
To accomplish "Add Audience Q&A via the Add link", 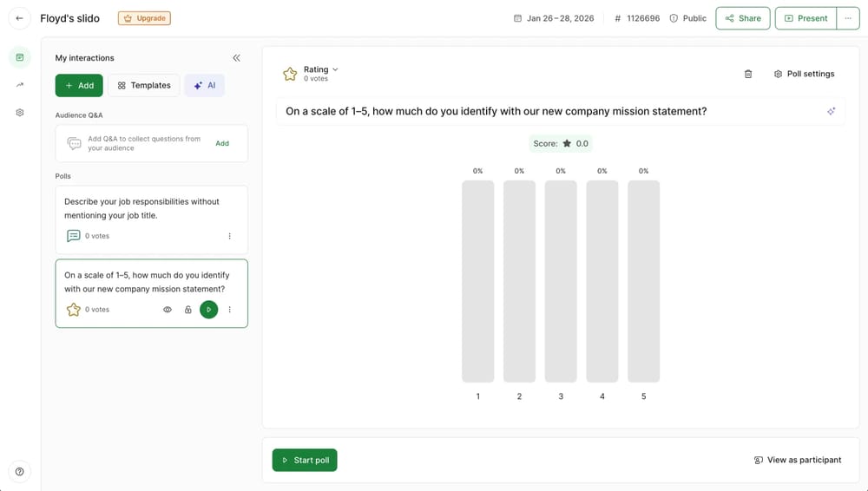I will point(222,143).
